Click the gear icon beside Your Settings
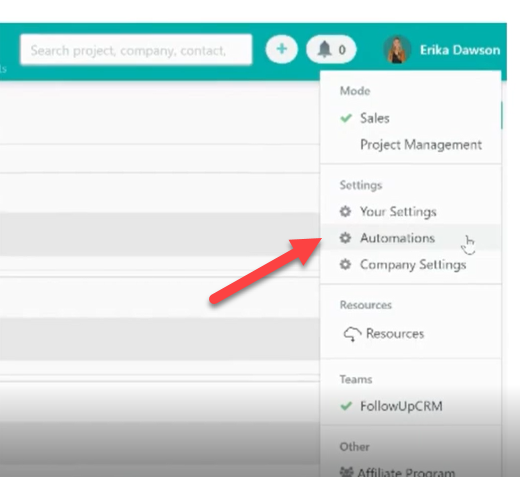 coord(345,211)
